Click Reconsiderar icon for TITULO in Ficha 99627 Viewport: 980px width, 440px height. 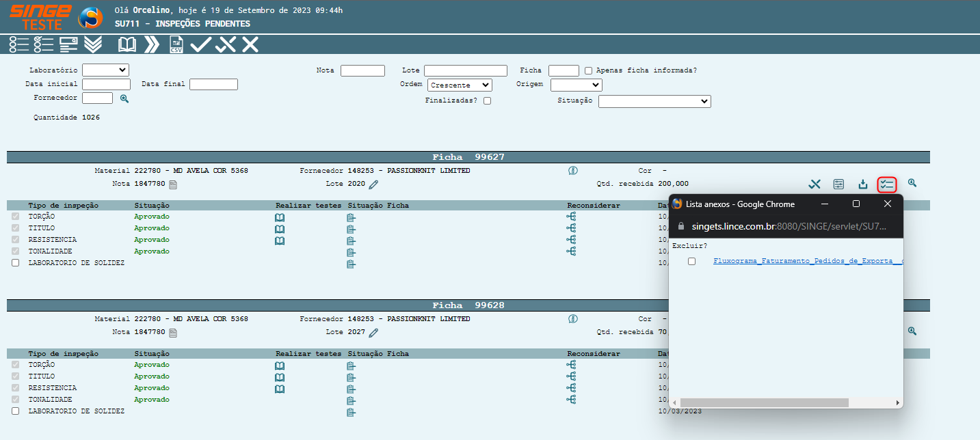[x=571, y=228]
